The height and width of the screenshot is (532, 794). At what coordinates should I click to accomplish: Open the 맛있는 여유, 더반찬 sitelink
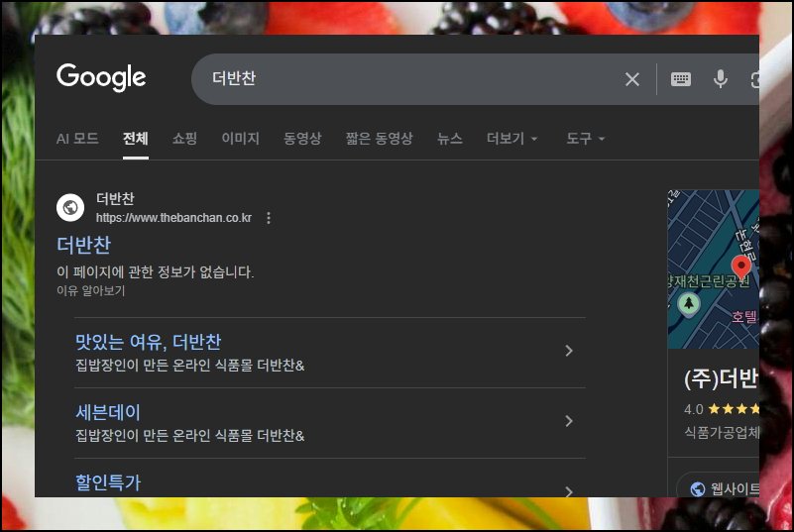pyautogui.click(x=149, y=342)
